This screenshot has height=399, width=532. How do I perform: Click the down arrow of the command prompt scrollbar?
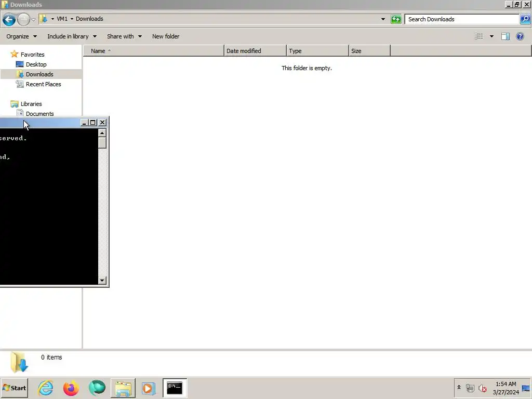click(x=102, y=280)
